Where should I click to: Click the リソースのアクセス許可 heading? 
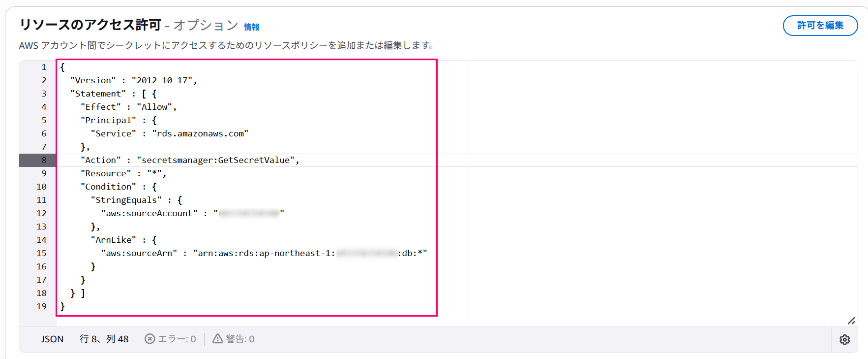pos(90,25)
